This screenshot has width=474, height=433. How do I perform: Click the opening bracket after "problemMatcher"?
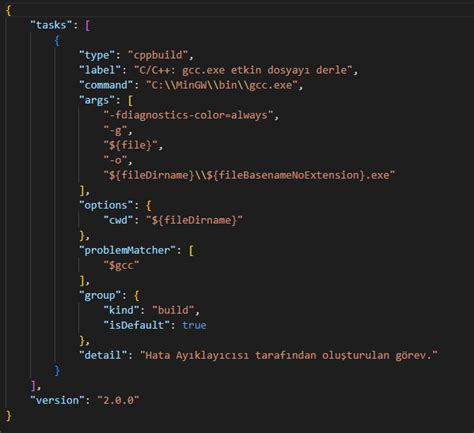pyautogui.click(x=191, y=251)
